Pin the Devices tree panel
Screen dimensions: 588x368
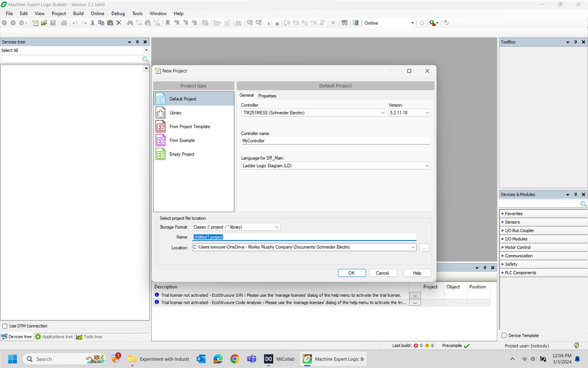pyautogui.click(x=137, y=42)
